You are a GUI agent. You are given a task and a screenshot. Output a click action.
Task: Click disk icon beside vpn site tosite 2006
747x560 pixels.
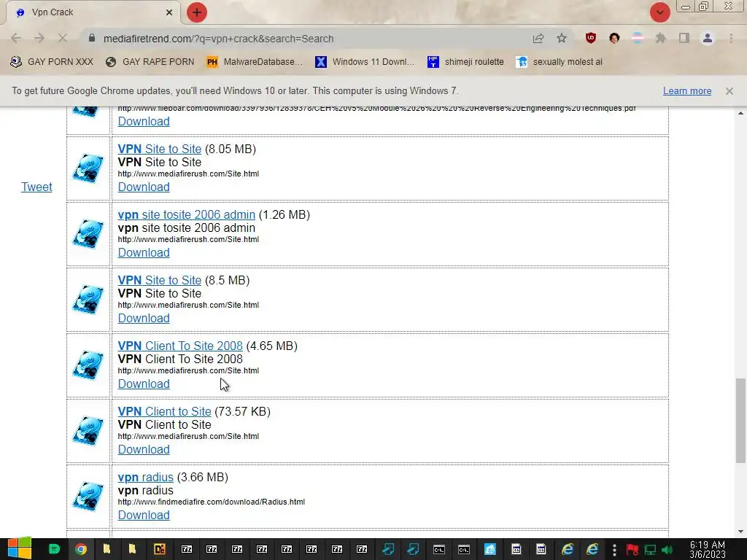88,234
